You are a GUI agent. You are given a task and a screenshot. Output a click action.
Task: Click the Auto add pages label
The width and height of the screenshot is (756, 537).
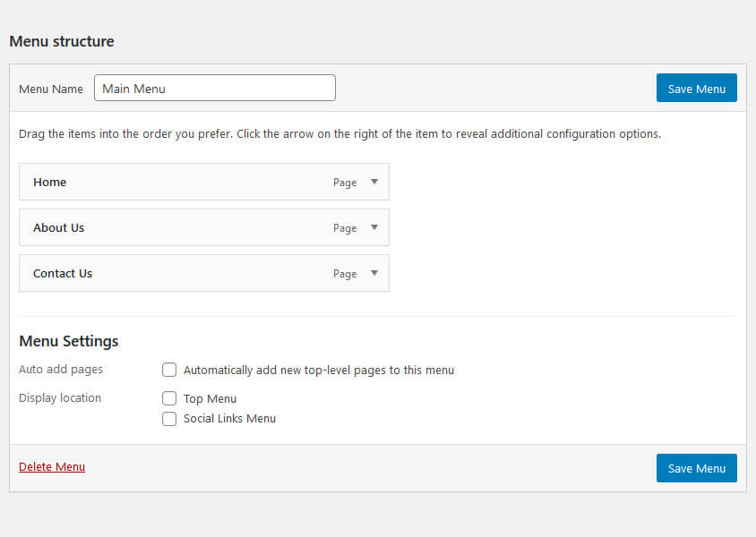[60, 369]
